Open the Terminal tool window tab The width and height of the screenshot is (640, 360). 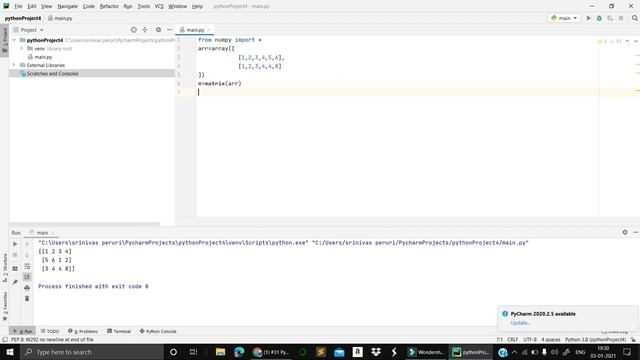tap(119, 331)
